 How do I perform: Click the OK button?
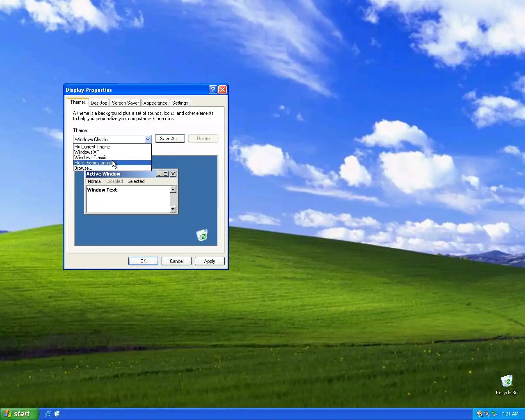pyautogui.click(x=143, y=261)
